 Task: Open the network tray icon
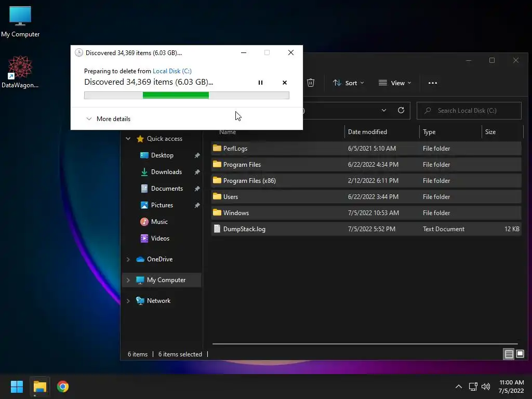(473, 387)
